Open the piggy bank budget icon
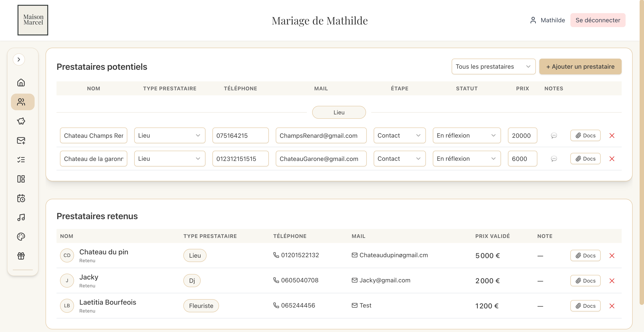Viewport: 644px width, 332px height. click(x=21, y=121)
